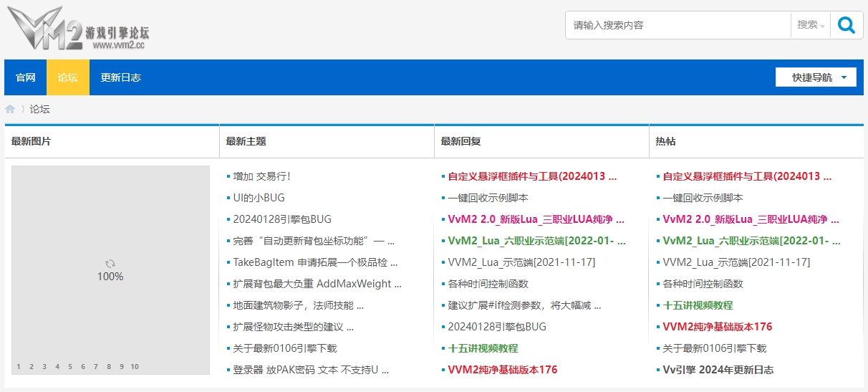Open the 官网 nav item
The width and height of the screenshot is (868, 392).
click(26, 77)
